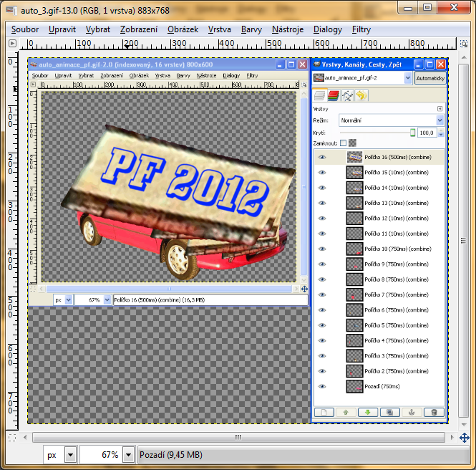The height and width of the screenshot is (470, 476).
Task: Click outer window vertical scrollbar thumb
Action: [463, 241]
